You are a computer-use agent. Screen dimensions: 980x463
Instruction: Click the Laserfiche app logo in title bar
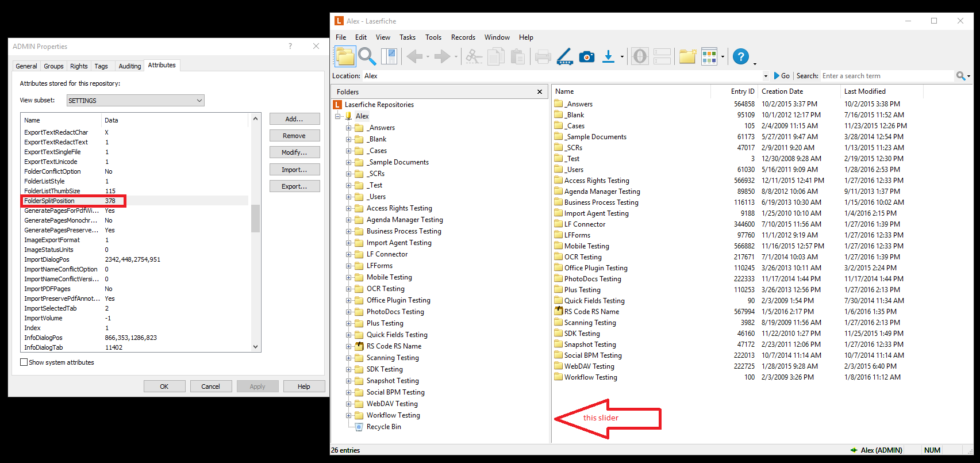click(x=339, y=21)
